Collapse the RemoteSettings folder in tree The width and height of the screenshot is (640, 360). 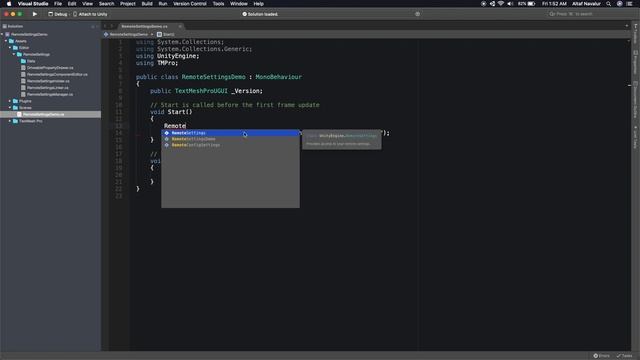14,54
